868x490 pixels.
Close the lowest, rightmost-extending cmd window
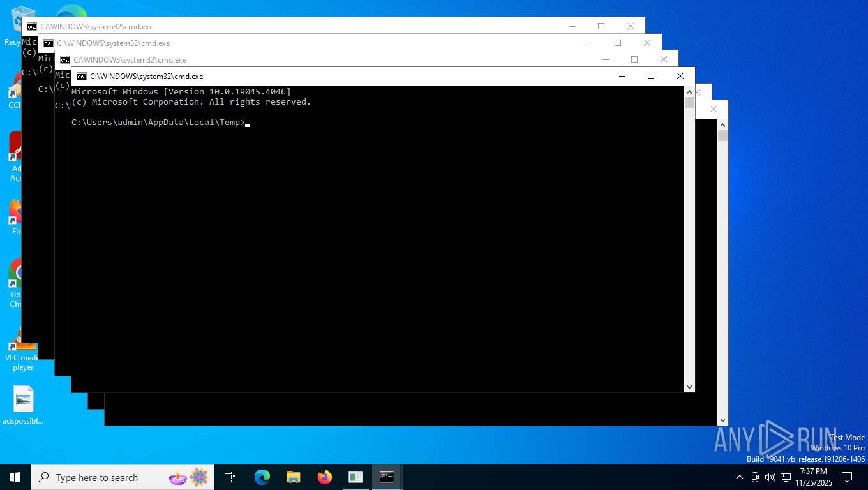coord(714,110)
